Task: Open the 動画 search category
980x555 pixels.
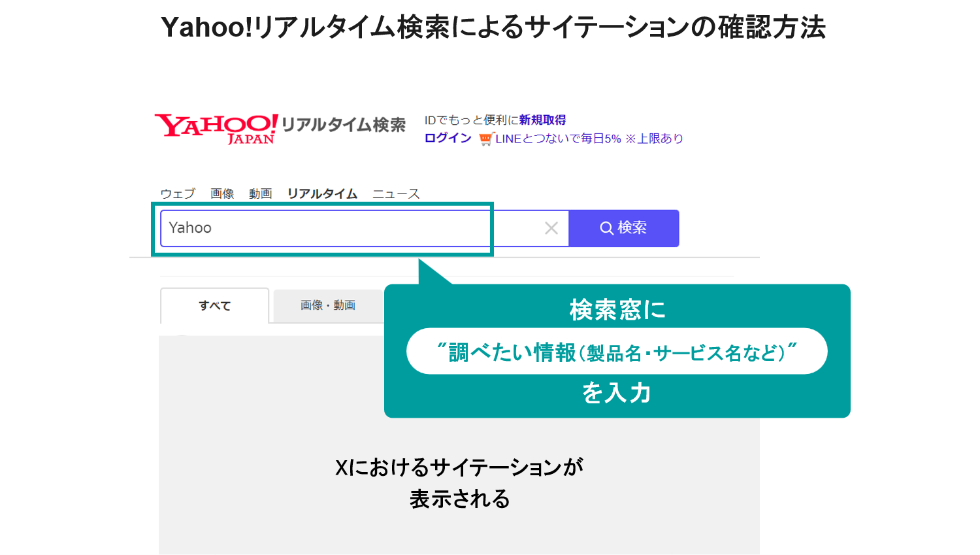Action: coord(260,193)
